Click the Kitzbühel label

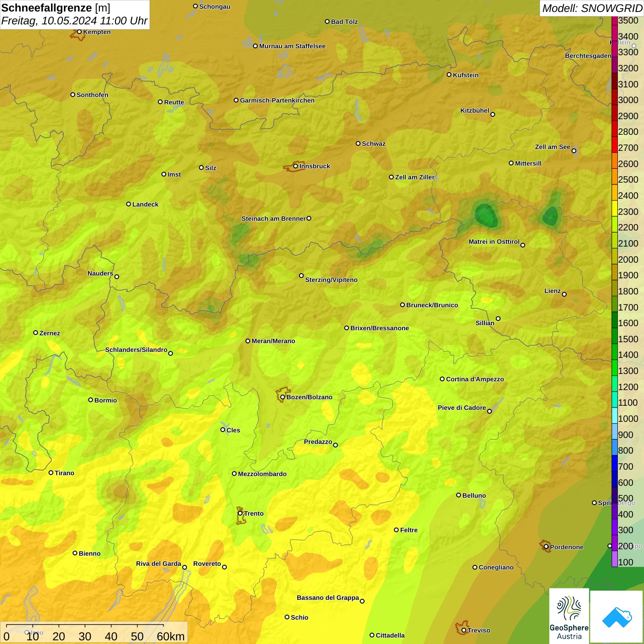(x=475, y=110)
